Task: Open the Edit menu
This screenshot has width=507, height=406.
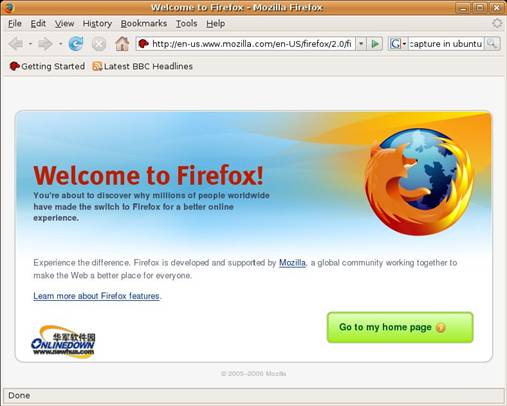Action: click(x=38, y=24)
